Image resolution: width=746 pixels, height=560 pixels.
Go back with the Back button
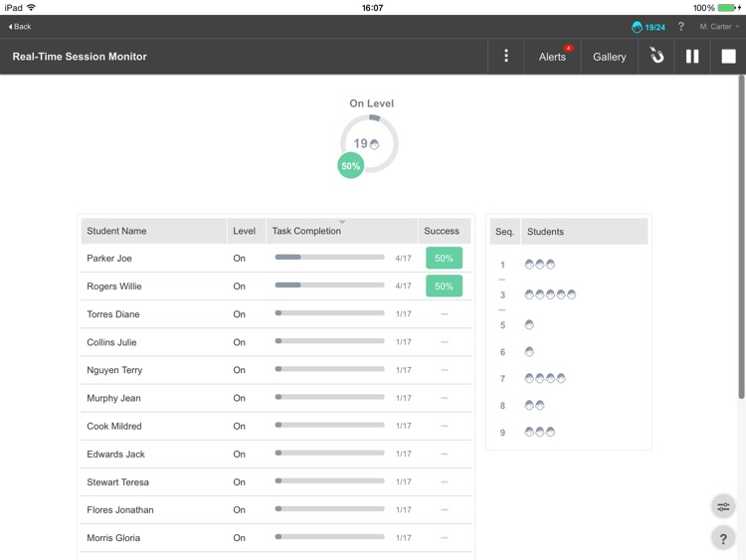[20, 27]
